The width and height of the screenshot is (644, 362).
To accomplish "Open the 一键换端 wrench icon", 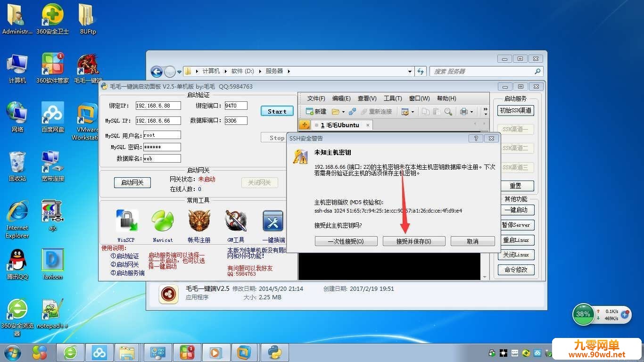I will [x=273, y=221].
